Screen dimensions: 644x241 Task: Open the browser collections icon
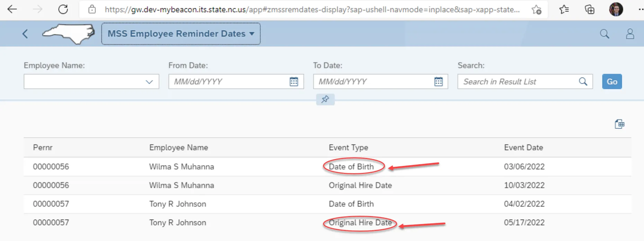(x=589, y=9)
